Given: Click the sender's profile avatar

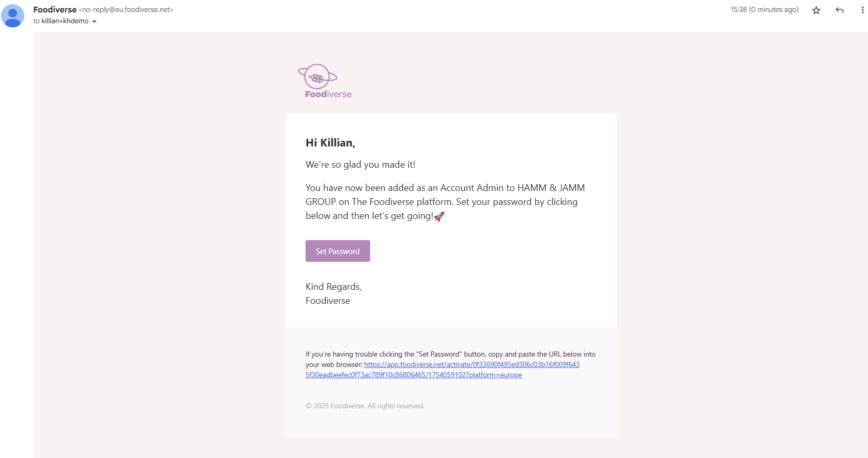Looking at the screenshot, I should (13, 16).
